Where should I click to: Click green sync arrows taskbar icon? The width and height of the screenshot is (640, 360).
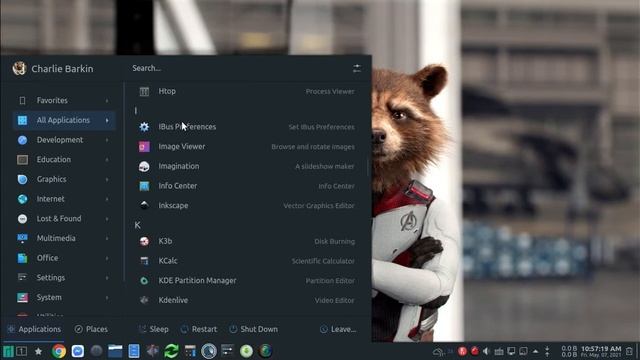click(171, 351)
